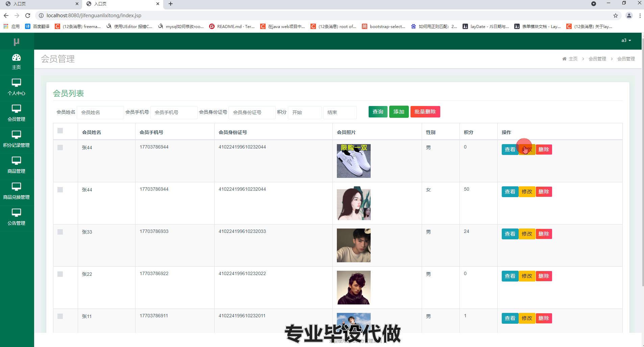Open the mysql如何修改root bookmark
The height and width of the screenshot is (347, 644).
(181, 26)
